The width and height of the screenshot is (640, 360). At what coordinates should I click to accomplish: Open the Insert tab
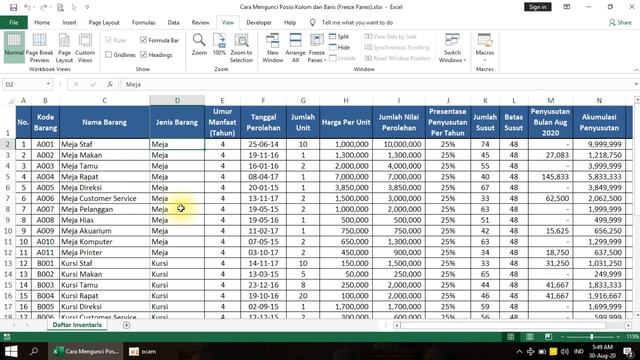point(69,22)
